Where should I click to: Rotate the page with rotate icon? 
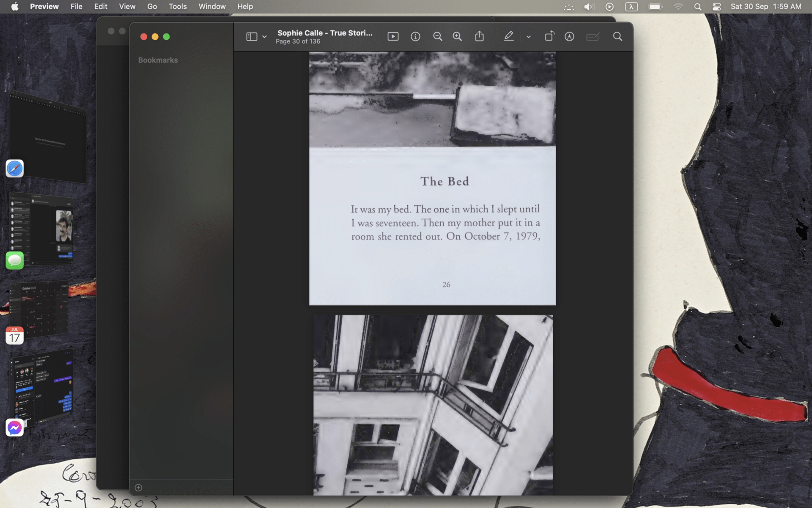click(549, 36)
